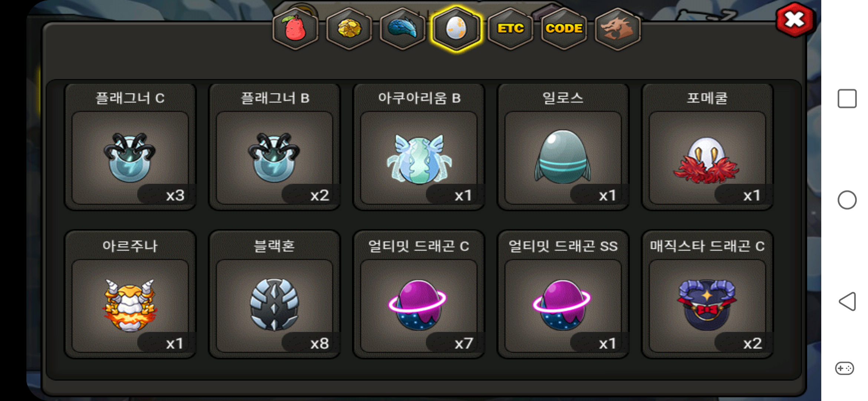Screen dimensions: 868x401
Task: Close the inventory with the red X
Action: click(795, 20)
